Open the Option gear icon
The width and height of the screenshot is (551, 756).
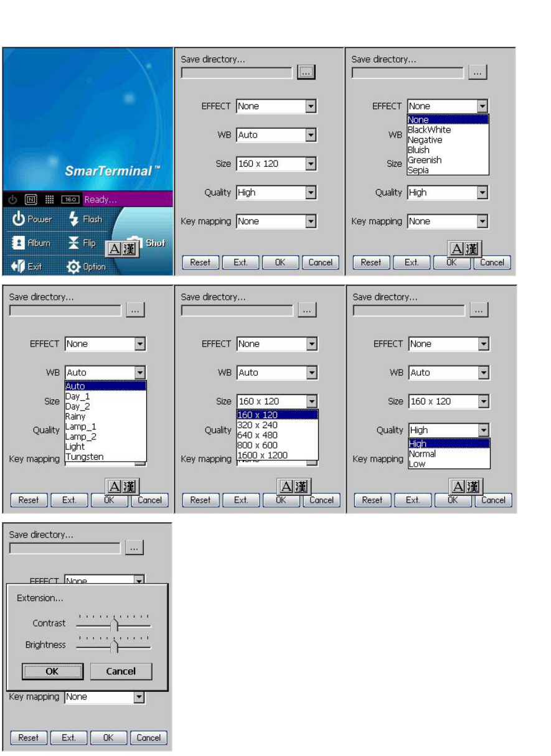pos(73,266)
